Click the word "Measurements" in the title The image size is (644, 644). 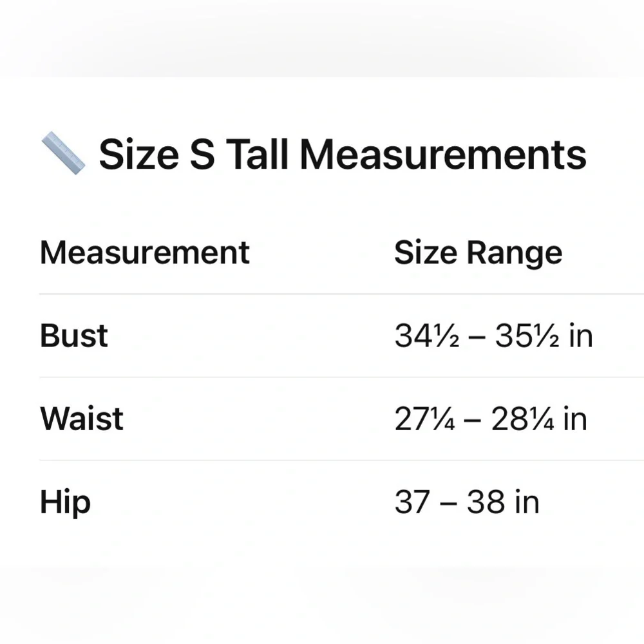443,155
